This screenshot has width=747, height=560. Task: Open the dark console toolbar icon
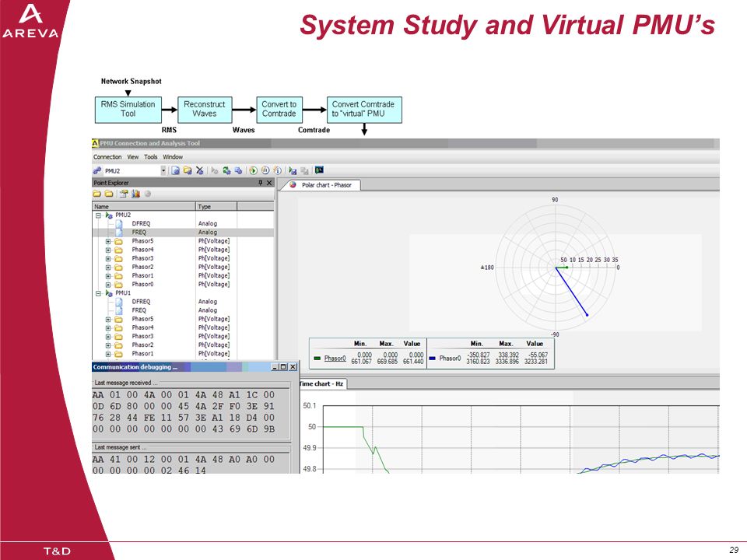click(x=319, y=170)
